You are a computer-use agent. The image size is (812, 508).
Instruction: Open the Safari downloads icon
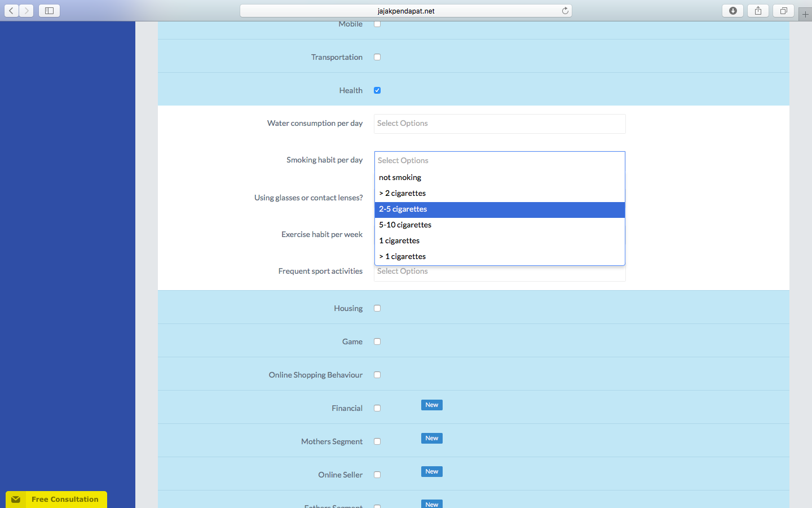click(732, 11)
